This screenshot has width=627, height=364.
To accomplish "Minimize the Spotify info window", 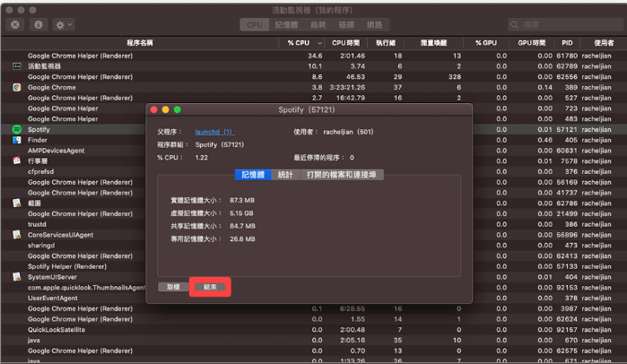I will [166, 109].
